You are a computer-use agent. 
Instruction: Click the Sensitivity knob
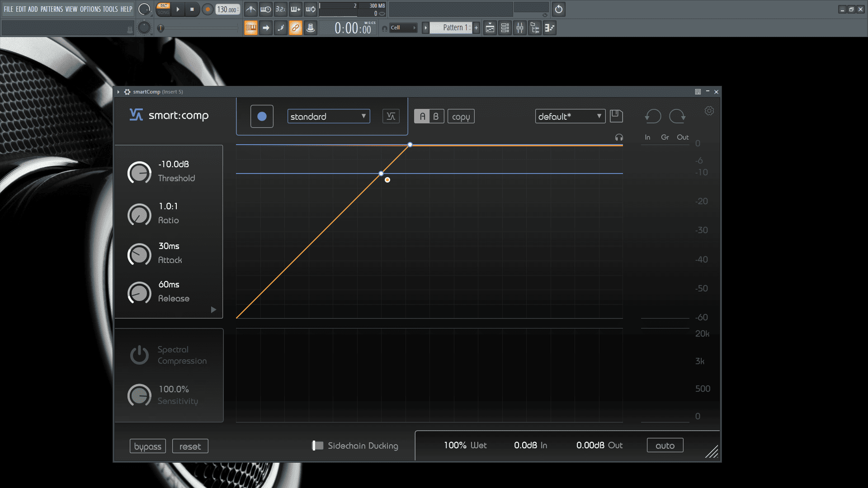(x=139, y=395)
